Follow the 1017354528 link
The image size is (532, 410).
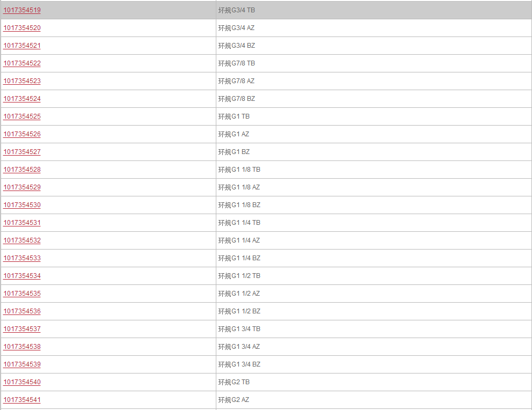pos(22,170)
